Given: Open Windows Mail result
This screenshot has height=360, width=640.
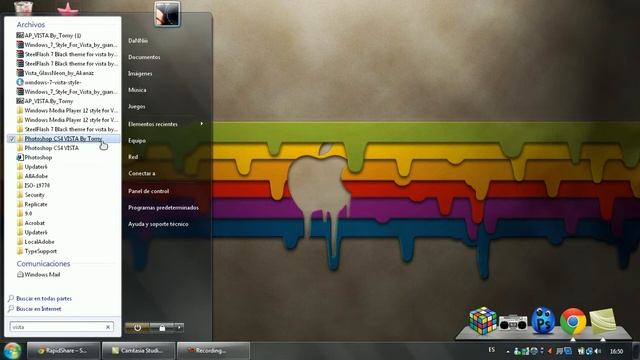Looking at the screenshot, I should point(38,275).
